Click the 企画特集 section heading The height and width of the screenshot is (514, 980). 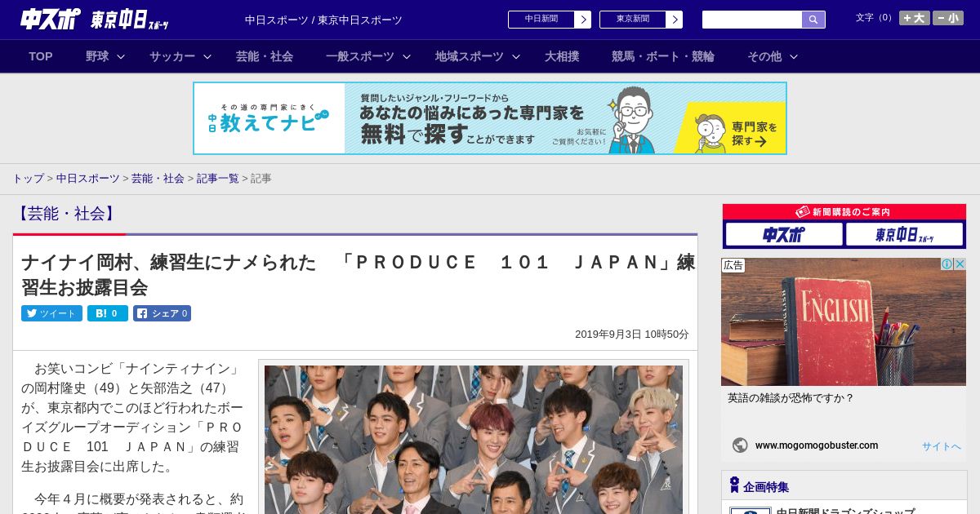[766, 487]
